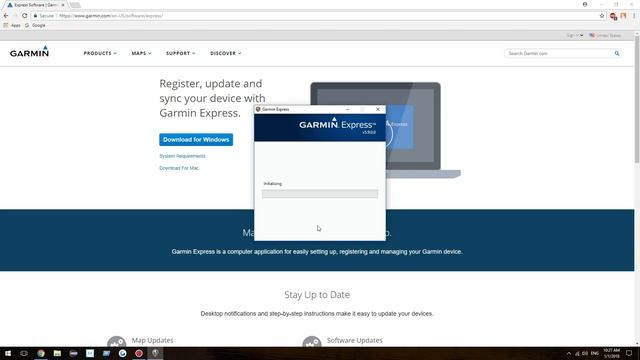Screen dimensions: 640x360
Task: Reload the page with the refresh icon
Action: tap(24, 16)
